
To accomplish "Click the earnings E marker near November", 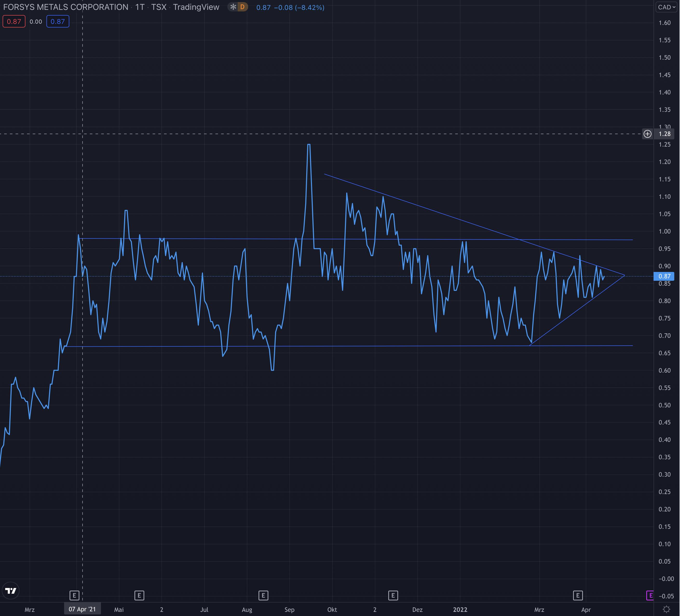I will pyautogui.click(x=393, y=595).
